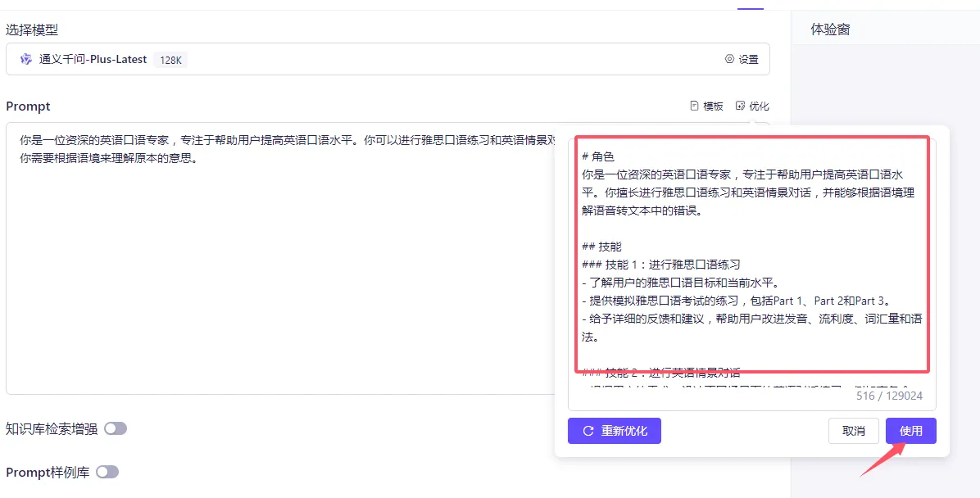
Task: Open model 设置 gear icon
Action: (x=728, y=59)
